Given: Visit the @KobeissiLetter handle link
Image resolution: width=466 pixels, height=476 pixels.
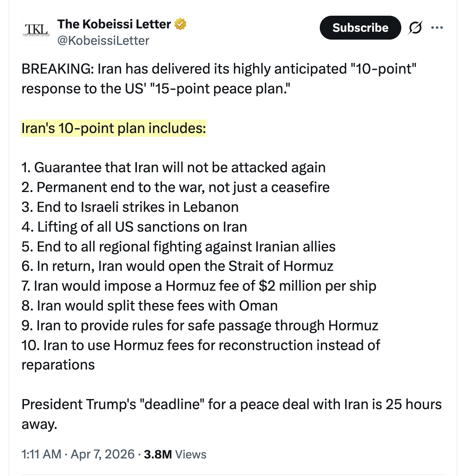Looking at the screenshot, I should click(x=103, y=40).
